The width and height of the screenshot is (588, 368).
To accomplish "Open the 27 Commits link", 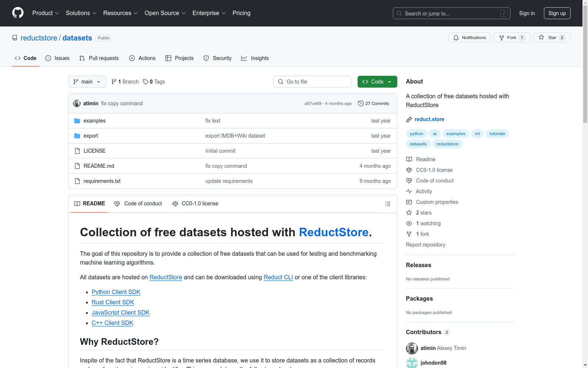I will [373, 103].
